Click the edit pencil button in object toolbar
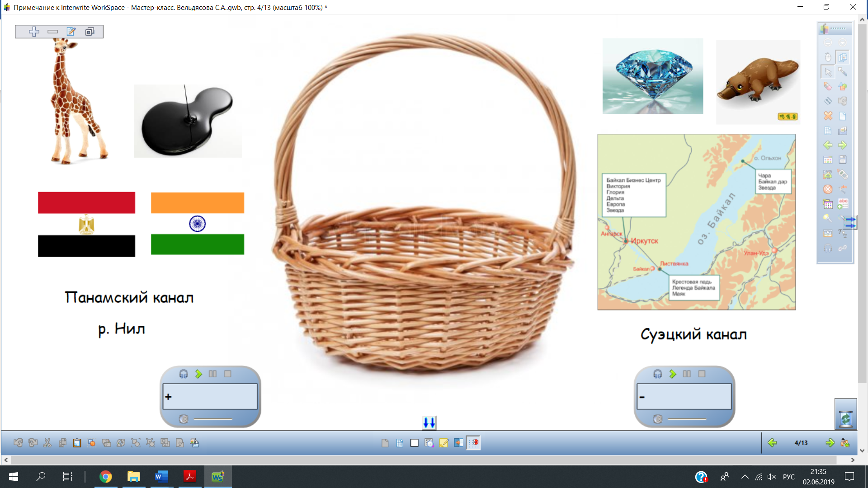This screenshot has width=868, height=488. (x=71, y=32)
